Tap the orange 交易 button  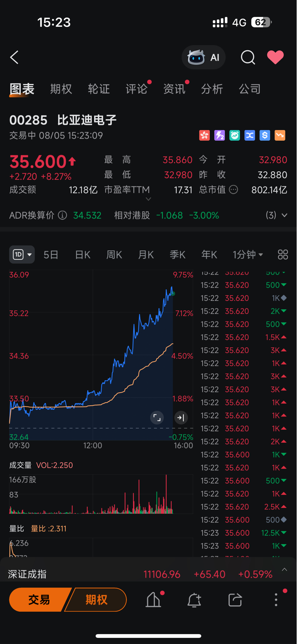coord(39,600)
